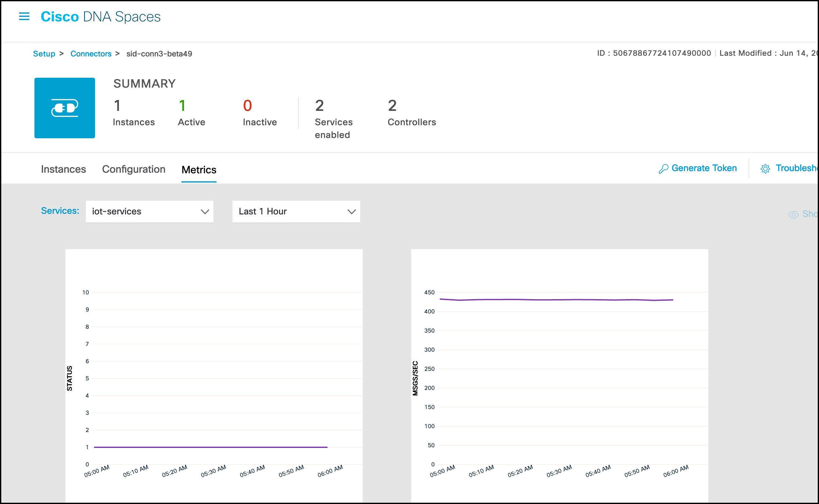Click the Cisco DNA Spaces logo
Image resolution: width=819 pixels, height=504 pixels.
pyautogui.click(x=100, y=17)
